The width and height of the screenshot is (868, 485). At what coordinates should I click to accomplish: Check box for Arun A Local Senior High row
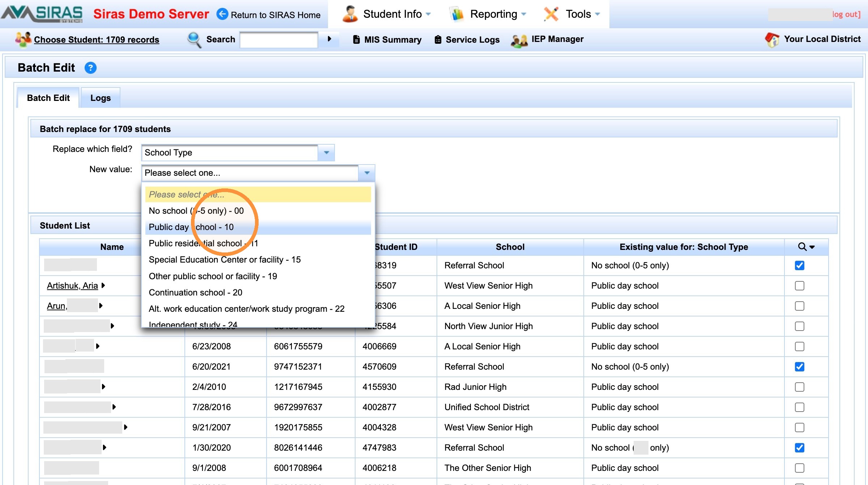click(x=799, y=306)
